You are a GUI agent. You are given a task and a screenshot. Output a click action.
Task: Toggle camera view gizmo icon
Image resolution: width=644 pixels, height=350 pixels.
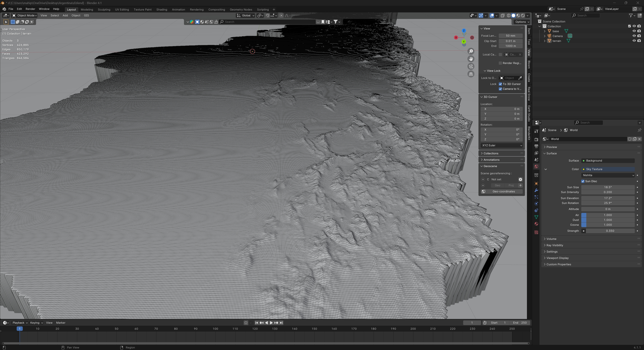point(471,66)
